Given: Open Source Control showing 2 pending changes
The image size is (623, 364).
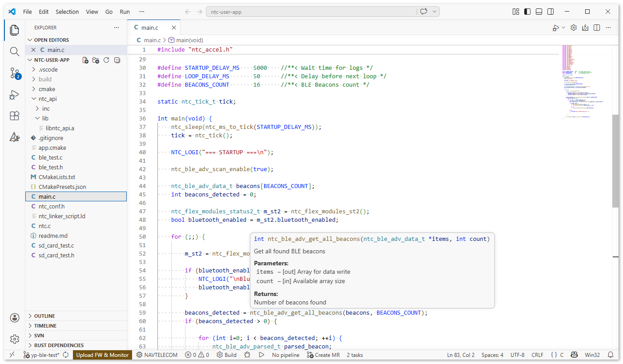Looking at the screenshot, I should [14, 73].
